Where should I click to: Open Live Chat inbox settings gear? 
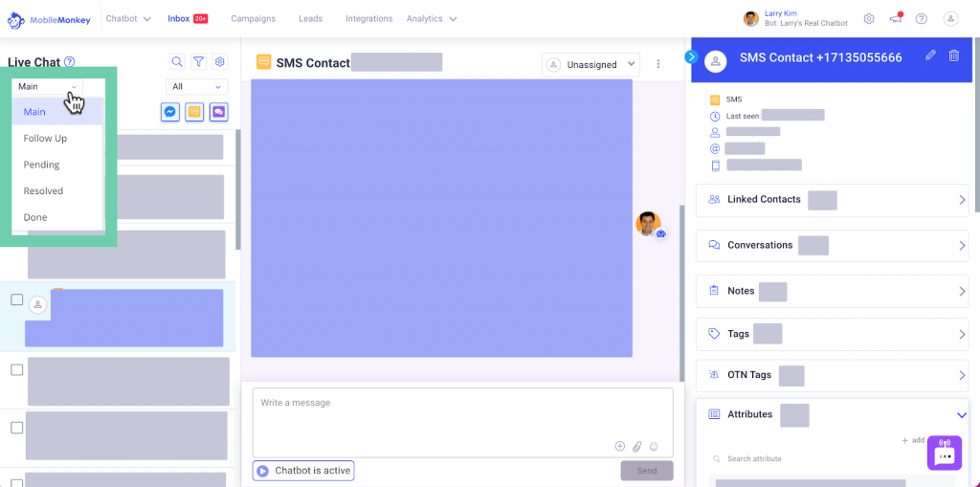coord(219,61)
